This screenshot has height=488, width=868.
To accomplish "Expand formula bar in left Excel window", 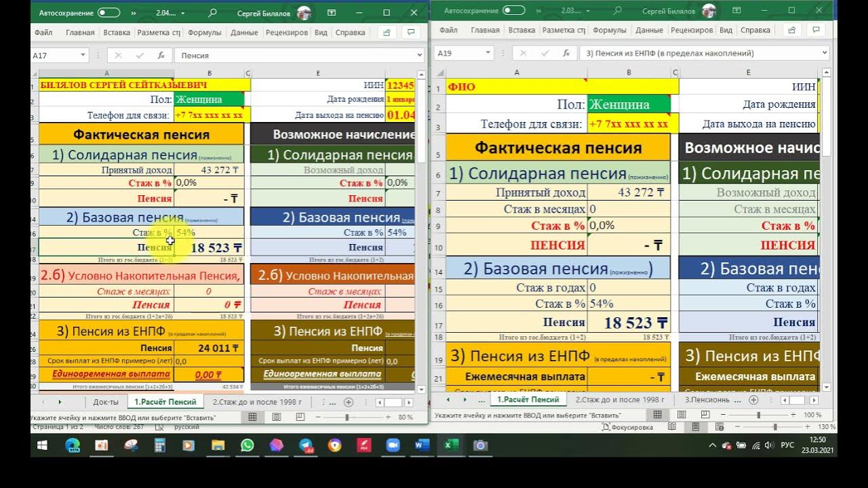I will [420, 56].
